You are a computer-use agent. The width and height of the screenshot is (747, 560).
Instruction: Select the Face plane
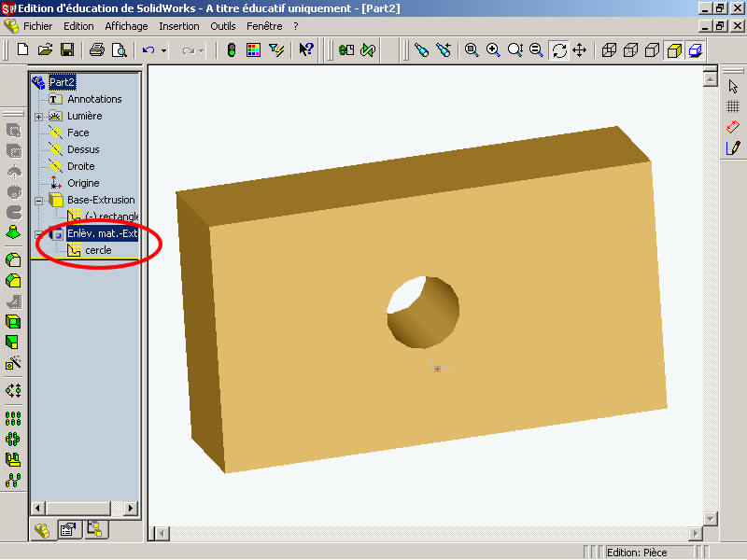[x=78, y=133]
